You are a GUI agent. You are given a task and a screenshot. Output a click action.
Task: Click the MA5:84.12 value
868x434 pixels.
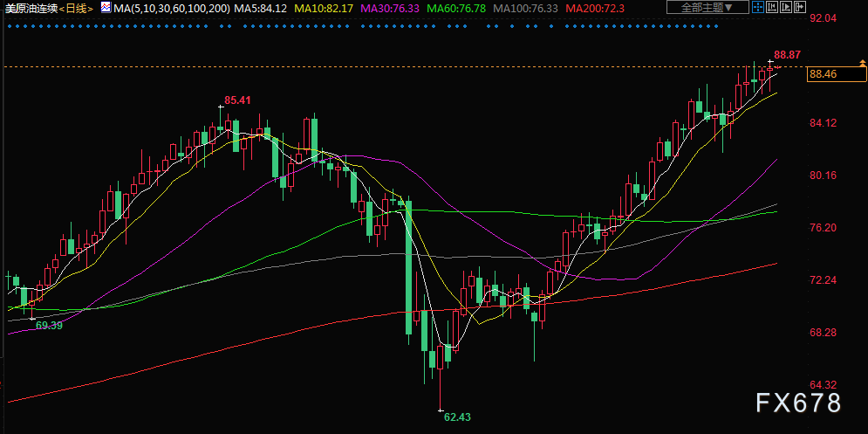pos(260,9)
